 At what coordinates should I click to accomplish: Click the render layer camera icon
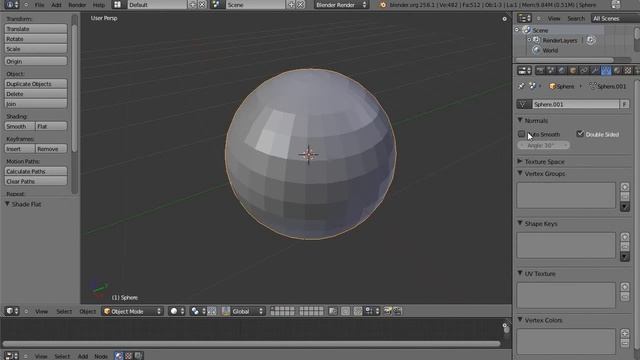[x=591, y=40]
